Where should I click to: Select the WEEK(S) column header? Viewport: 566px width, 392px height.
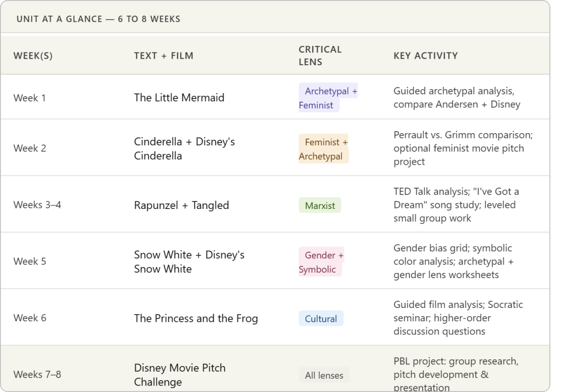click(33, 55)
